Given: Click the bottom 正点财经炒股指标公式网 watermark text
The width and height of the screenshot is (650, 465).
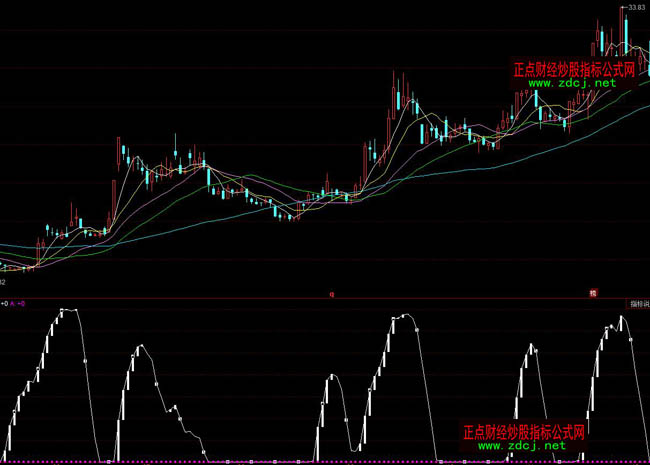Looking at the screenshot, I should 523,432.
